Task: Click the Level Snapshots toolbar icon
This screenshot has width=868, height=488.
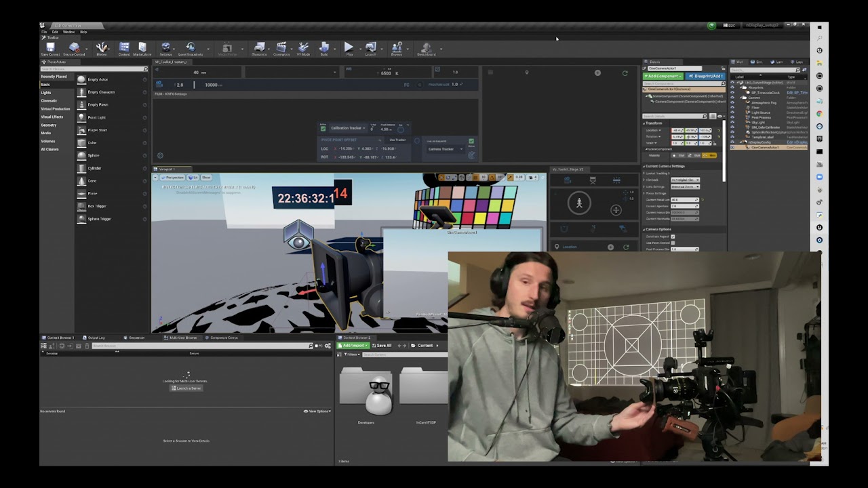Action: click(x=191, y=48)
